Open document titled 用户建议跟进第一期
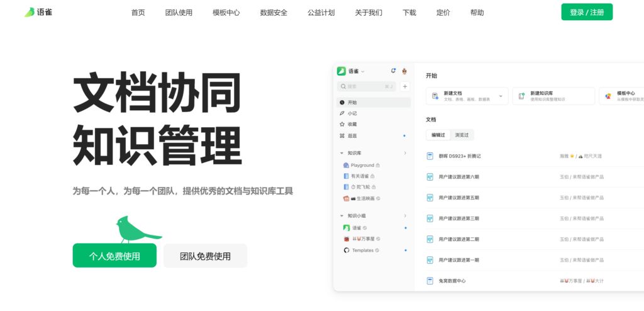Image resolution: width=644 pixels, height=311 pixels. point(458,260)
